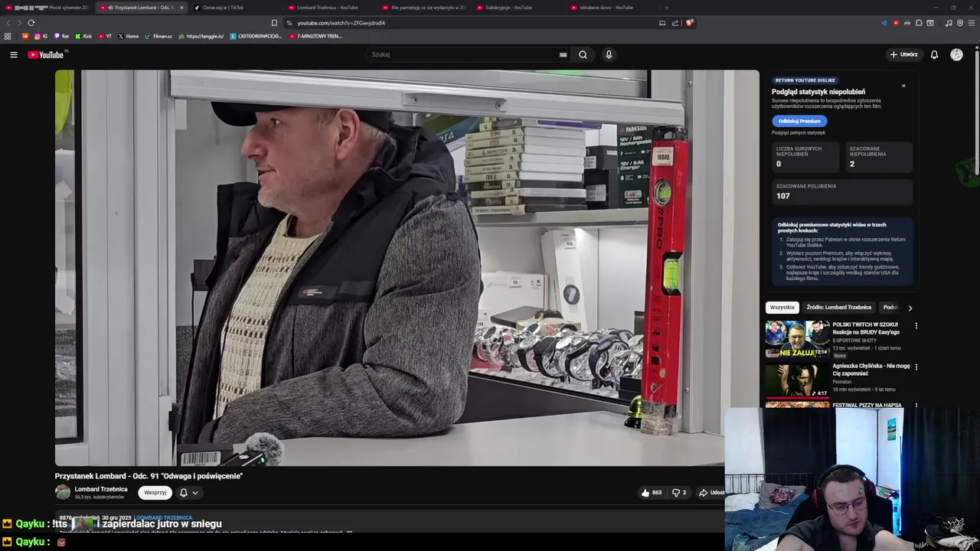The width and height of the screenshot is (980, 551).
Task: Select the Wszystkie filter chip
Action: coord(782,308)
